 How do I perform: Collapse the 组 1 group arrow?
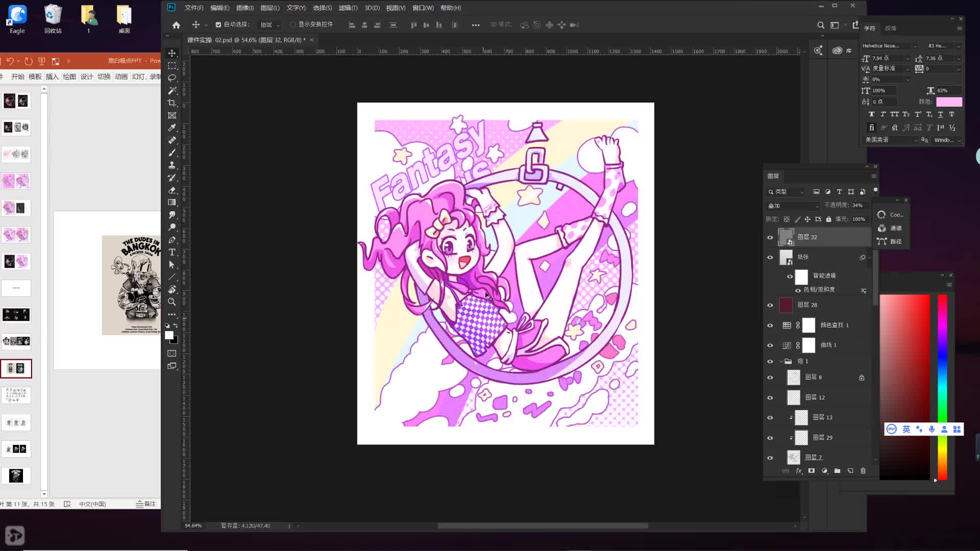(x=781, y=361)
